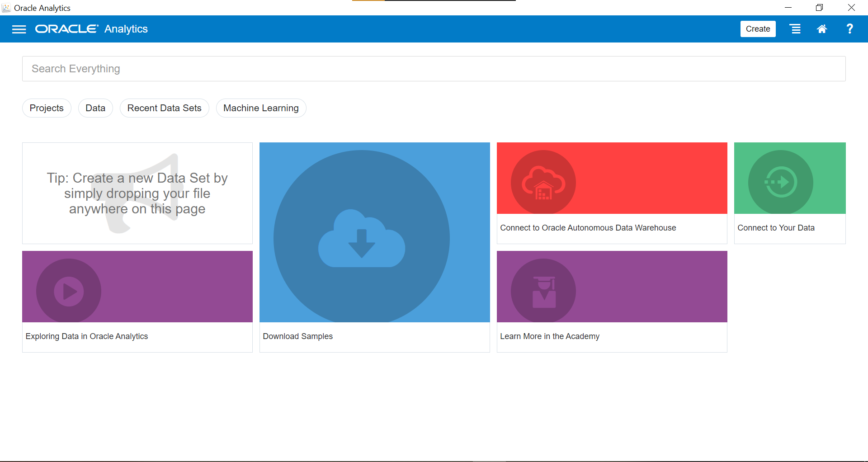Viewport: 868px width, 462px height.
Task: Click the cloud warehouse icon on red card
Action: pos(543,182)
